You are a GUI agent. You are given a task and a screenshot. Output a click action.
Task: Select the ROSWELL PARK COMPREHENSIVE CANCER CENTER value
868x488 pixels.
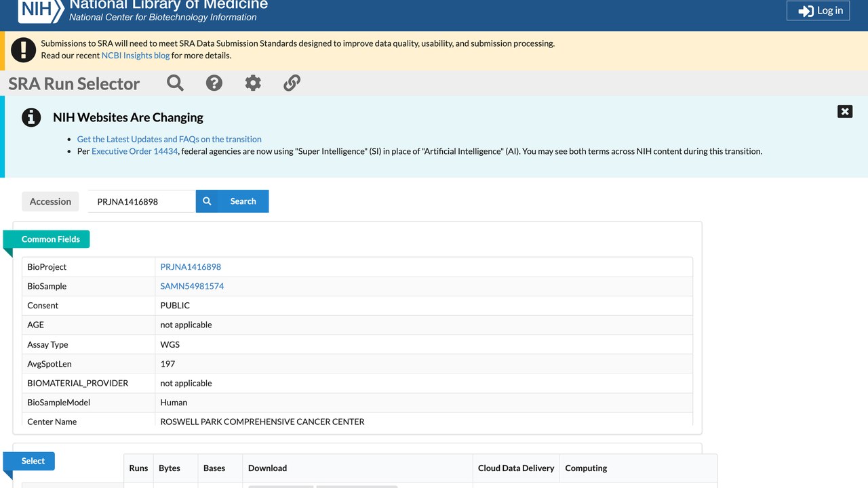tap(262, 422)
